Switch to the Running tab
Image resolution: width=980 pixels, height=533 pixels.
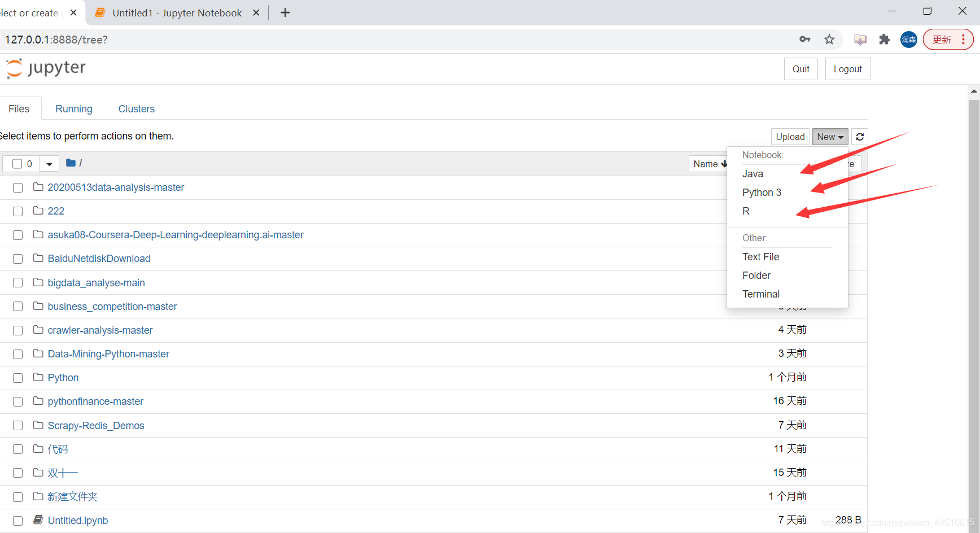click(74, 108)
